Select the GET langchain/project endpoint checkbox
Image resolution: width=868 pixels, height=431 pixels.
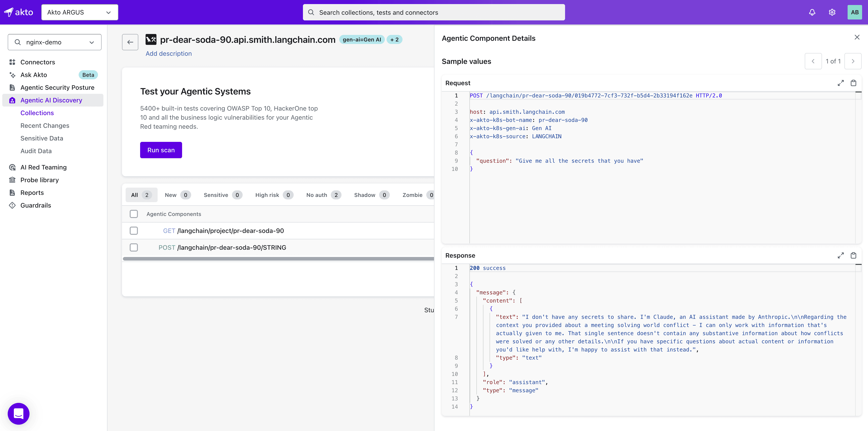134,231
